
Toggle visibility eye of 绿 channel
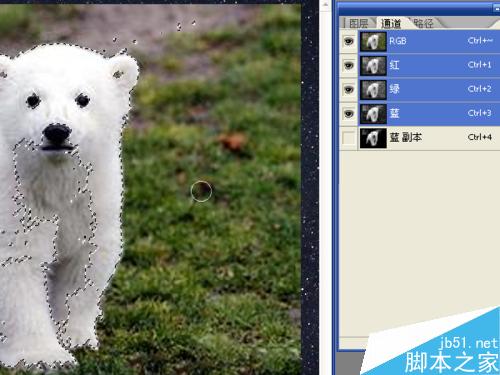(349, 89)
